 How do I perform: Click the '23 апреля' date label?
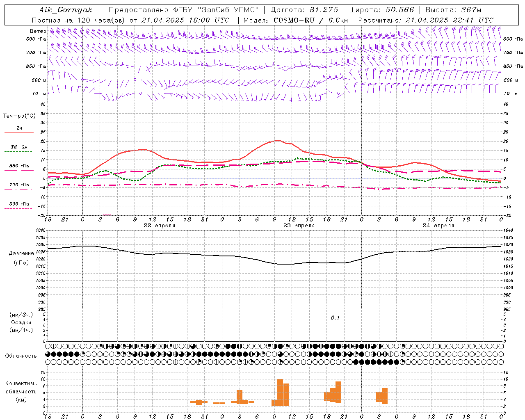299,226
